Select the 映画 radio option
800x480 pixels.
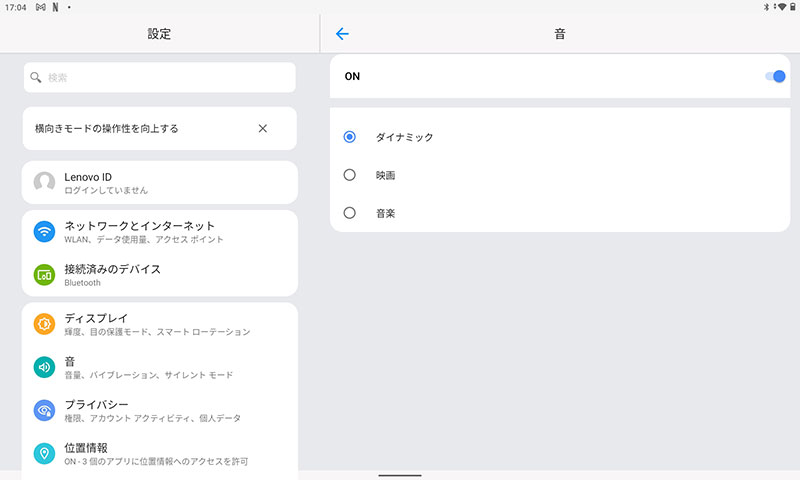tap(349, 175)
